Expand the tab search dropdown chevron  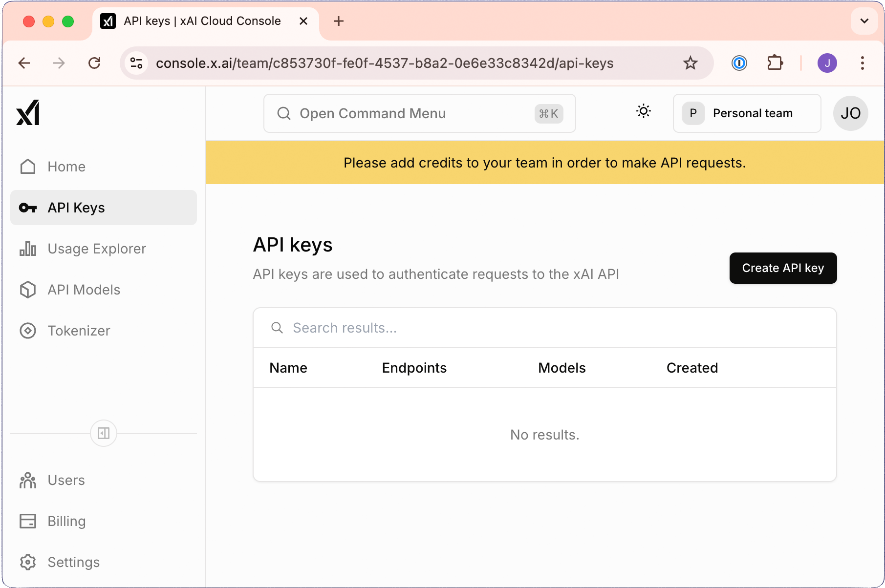click(x=864, y=21)
